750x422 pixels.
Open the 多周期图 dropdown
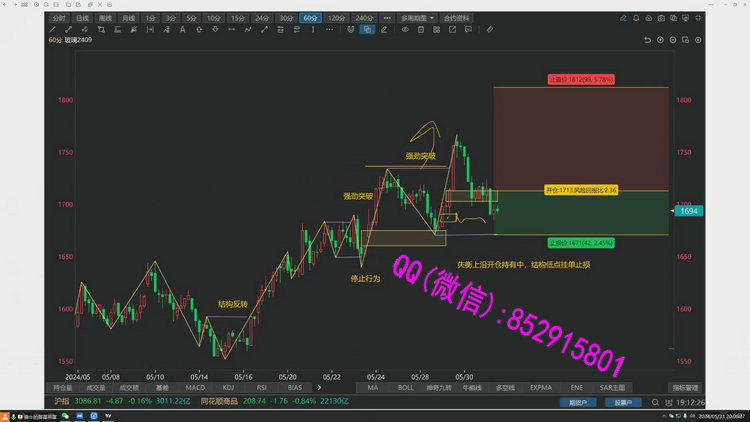417,18
